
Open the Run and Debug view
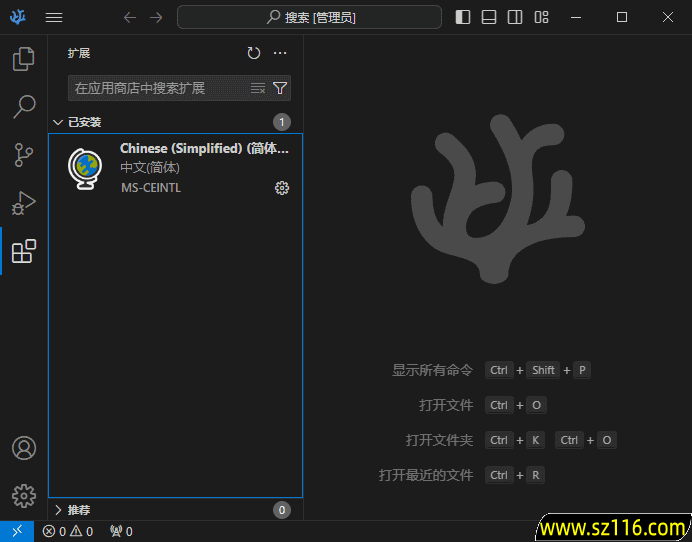click(23, 203)
